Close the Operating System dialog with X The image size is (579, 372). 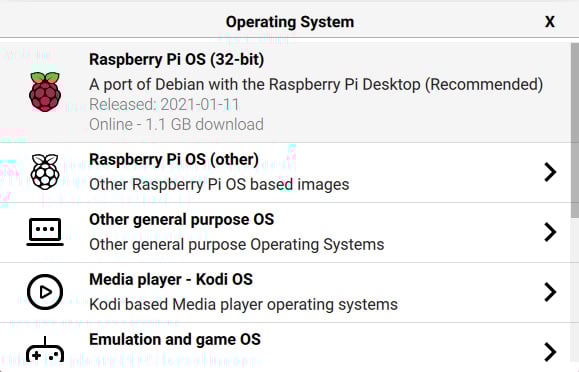coord(550,22)
